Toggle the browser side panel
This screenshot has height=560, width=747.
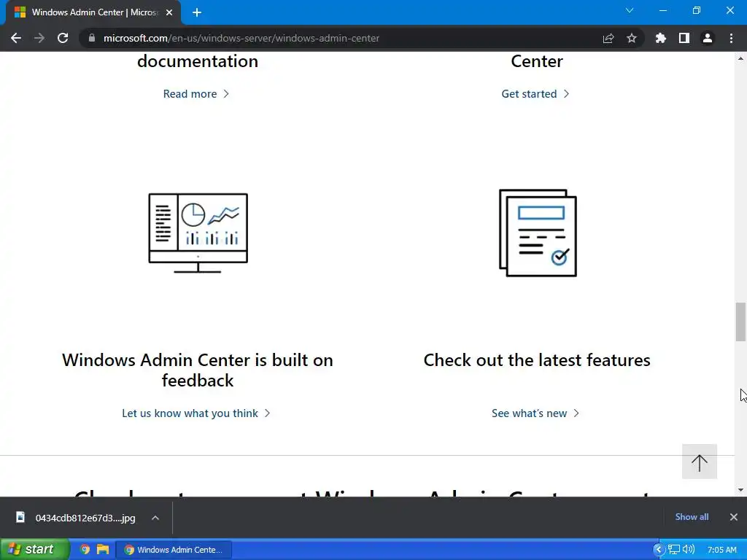[x=684, y=38]
